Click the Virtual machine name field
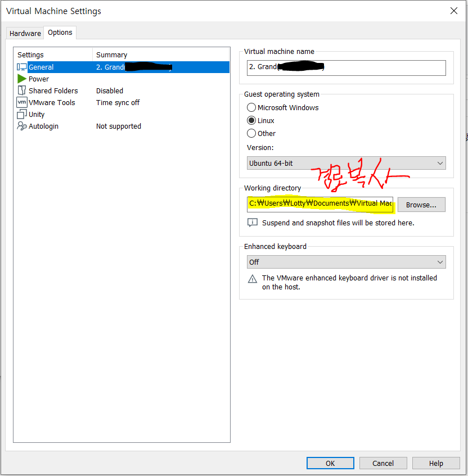Image resolution: width=468 pixels, height=476 pixels. (x=346, y=68)
